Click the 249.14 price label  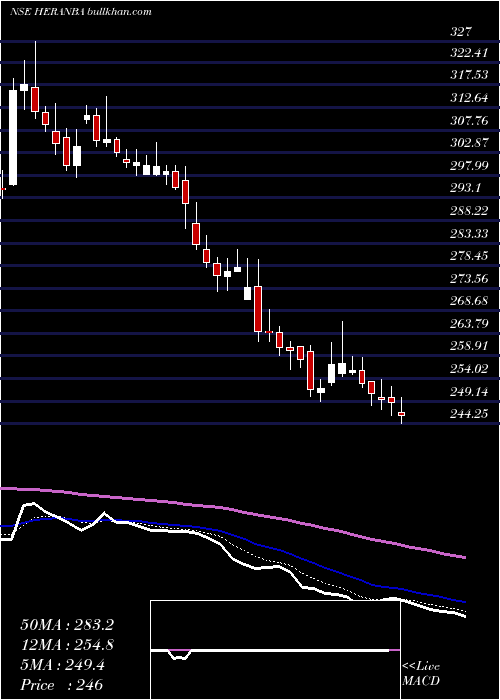coord(469,392)
